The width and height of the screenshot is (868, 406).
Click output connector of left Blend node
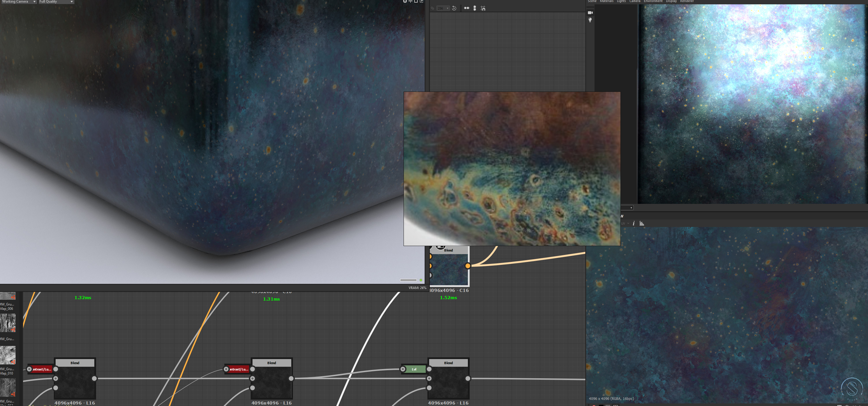[x=94, y=379]
